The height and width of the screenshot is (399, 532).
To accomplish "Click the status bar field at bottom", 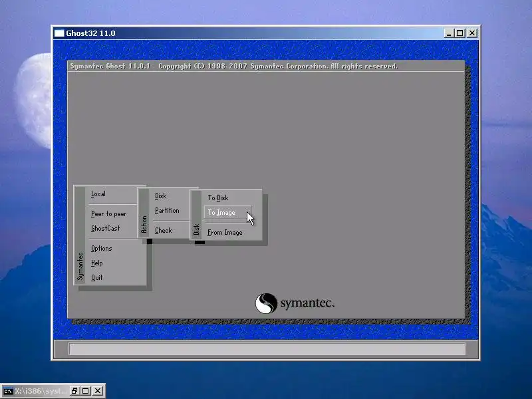I will pos(267,348).
